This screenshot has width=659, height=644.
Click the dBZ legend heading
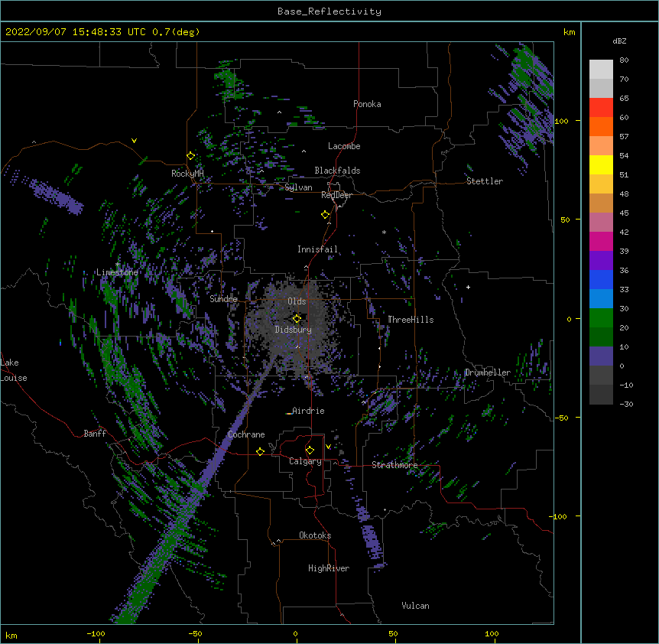coord(619,41)
